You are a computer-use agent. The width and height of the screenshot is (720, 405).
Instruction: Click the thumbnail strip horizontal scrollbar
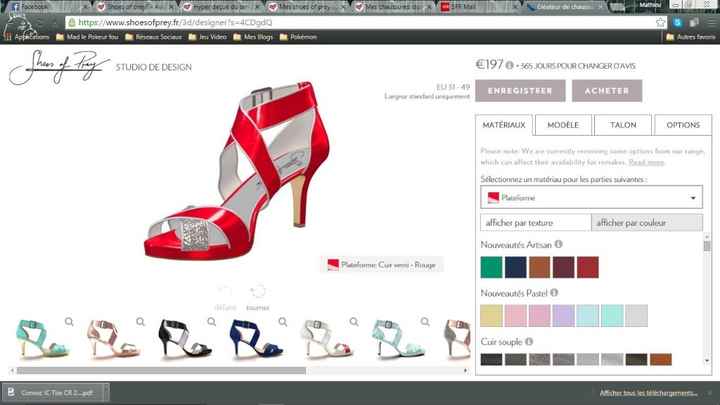(x=161, y=371)
